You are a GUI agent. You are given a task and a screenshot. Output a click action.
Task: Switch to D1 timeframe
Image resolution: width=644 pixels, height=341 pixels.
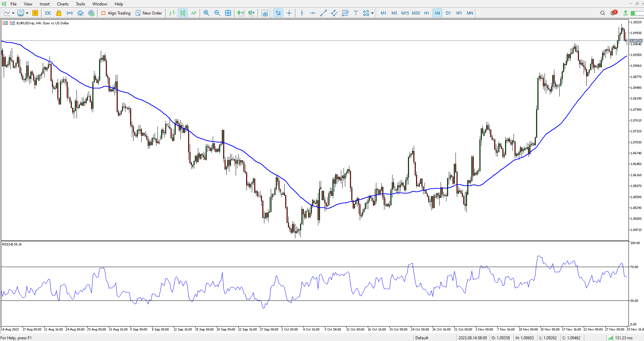point(448,13)
